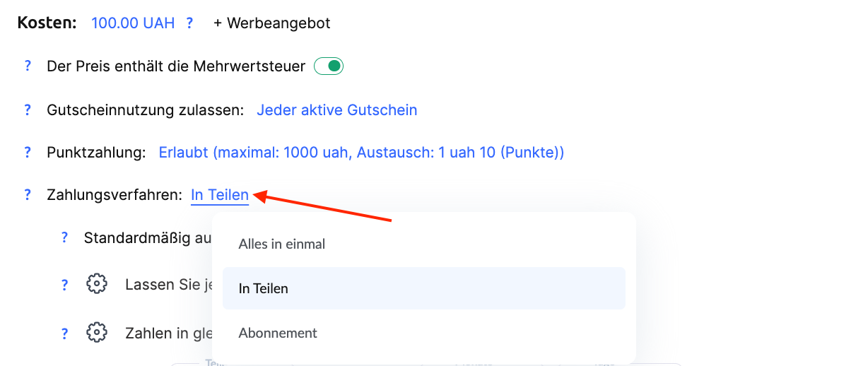Click help icon beside Punktzahlung

coord(28,153)
